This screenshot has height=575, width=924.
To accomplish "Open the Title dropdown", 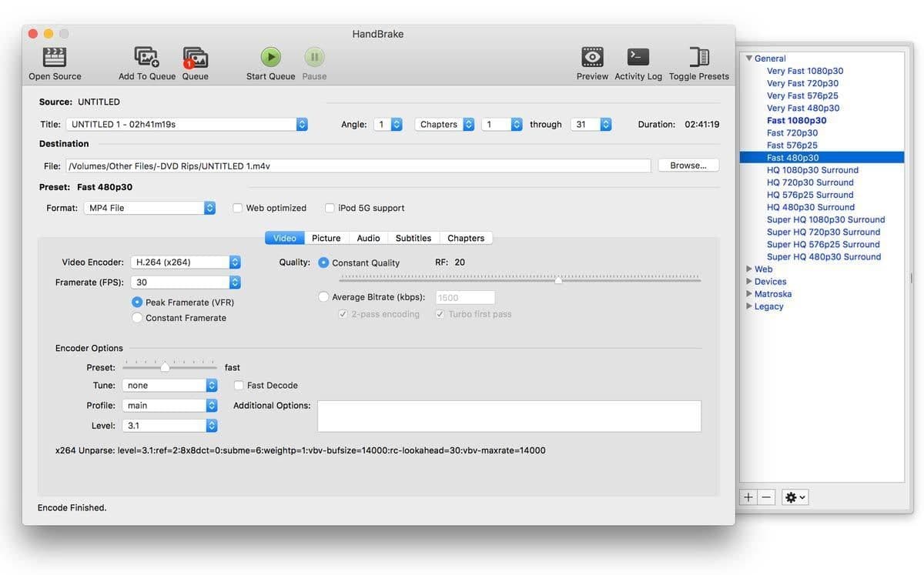I will coord(187,124).
